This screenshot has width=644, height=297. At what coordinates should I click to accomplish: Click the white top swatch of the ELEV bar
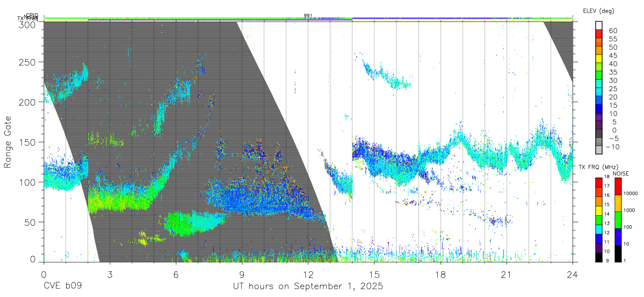(599, 26)
